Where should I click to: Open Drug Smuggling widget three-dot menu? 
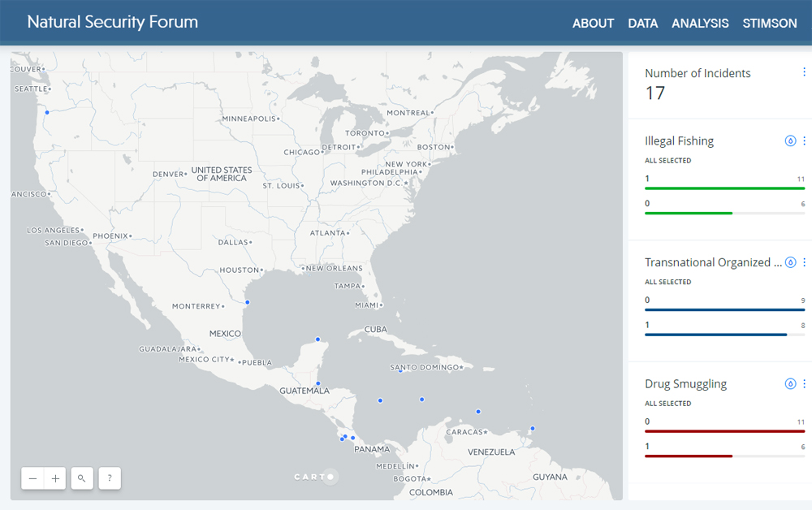804,383
